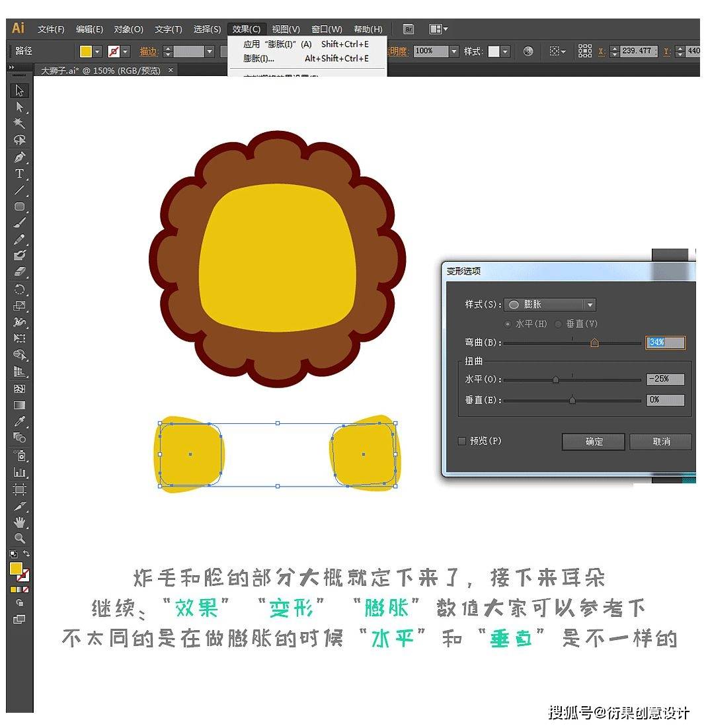Pick the Magic Wand tool
Screen dimensions: 706x728
coord(20,124)
